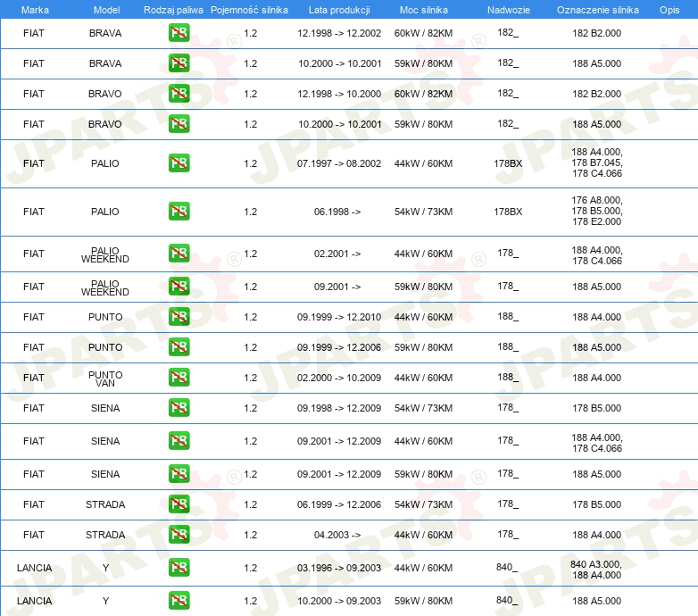Click fuel icon in PALIO WEEKEND 02.2001 row
The image size is (698, 616).
tap(179, 254)
